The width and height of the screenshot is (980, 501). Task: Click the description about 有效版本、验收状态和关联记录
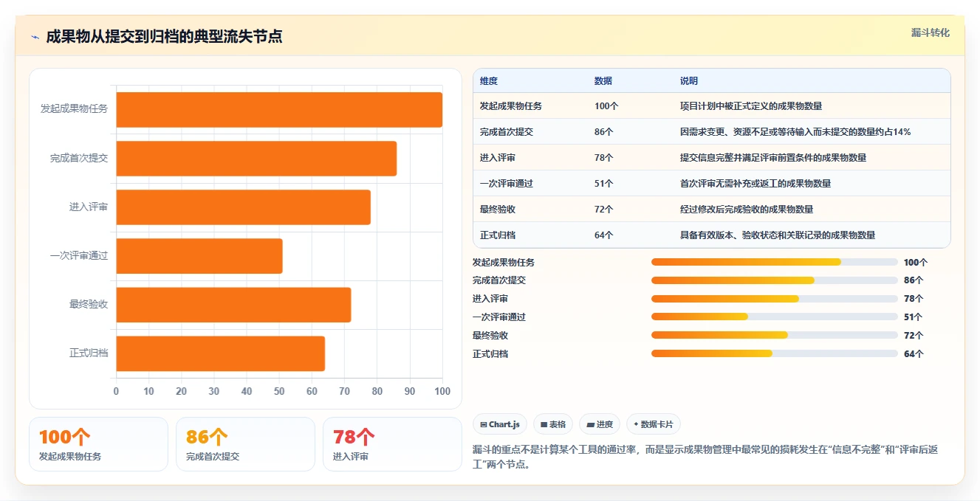(778, 235)
